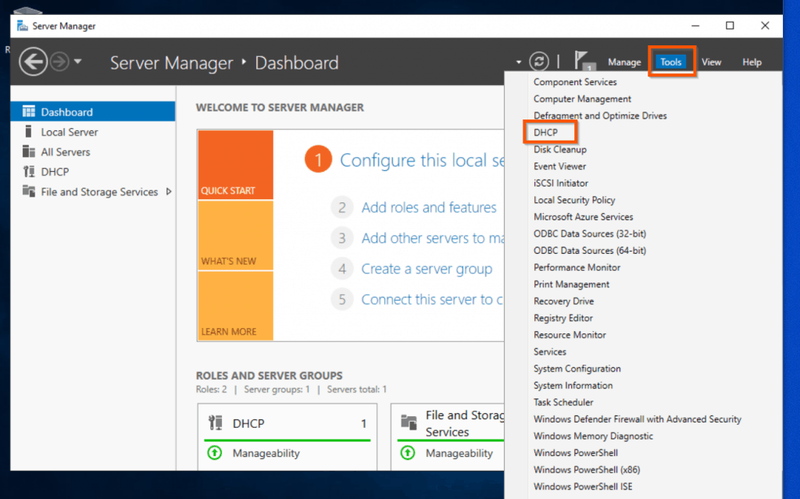Open the navigation history dropdown arrow
Screen dimensions: 800x499
[x=78, y=61]
